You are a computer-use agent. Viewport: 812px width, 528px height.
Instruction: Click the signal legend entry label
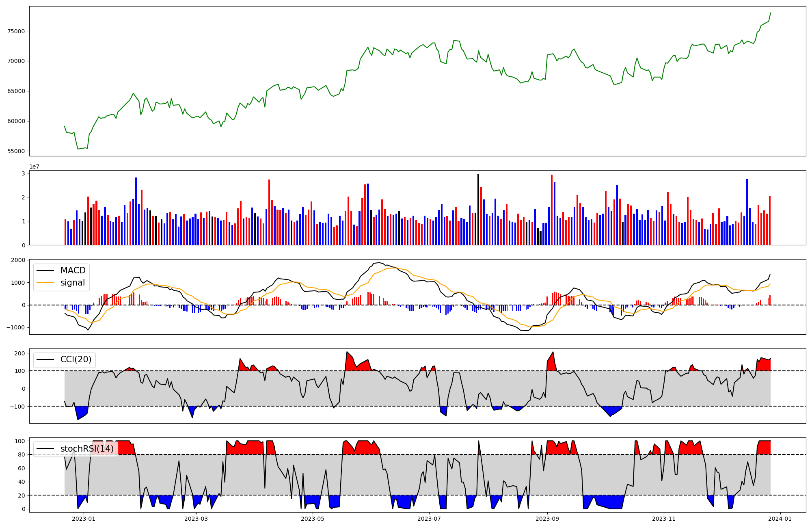click(73, 283)
